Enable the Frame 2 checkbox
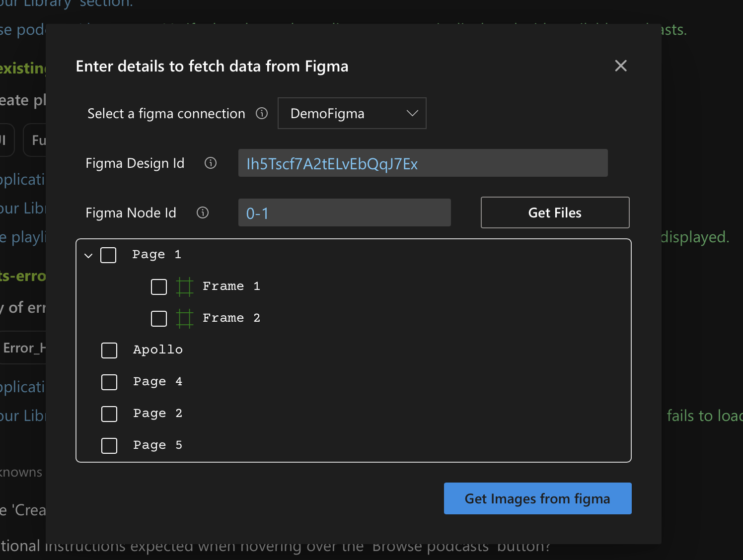Viewport: 743px width, 560px height. (159, 319)
